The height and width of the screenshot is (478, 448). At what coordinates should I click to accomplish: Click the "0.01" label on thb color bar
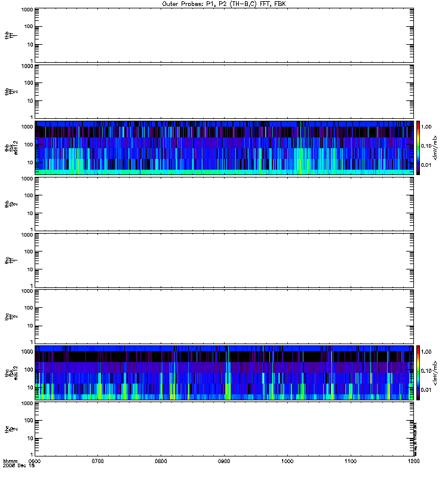click(x=426, y=165)
